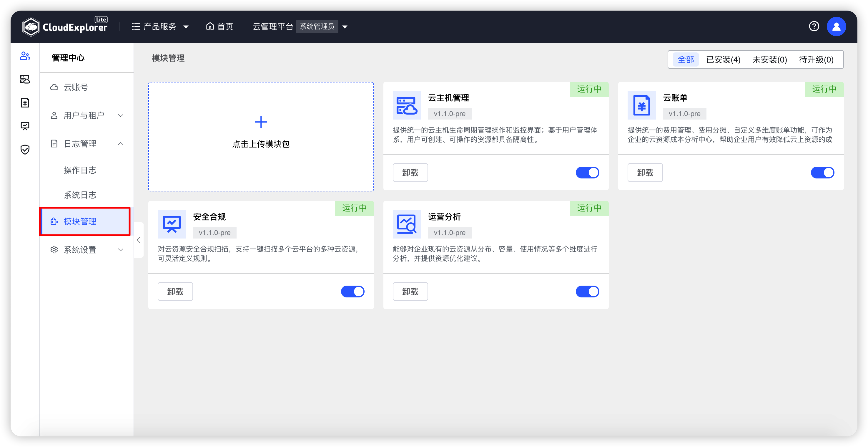The height and width of the screenshot is (447, 868).
Task: Collapse the sidebar with the arrow handle
Action: [x=139, y=240]
